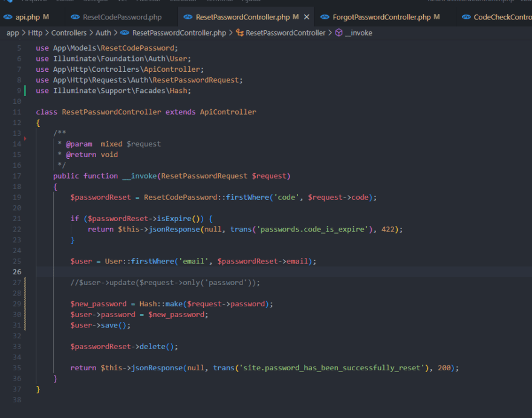Click the method cube icon before __invoke
532x418 pixels.
(x=339, y=33)
